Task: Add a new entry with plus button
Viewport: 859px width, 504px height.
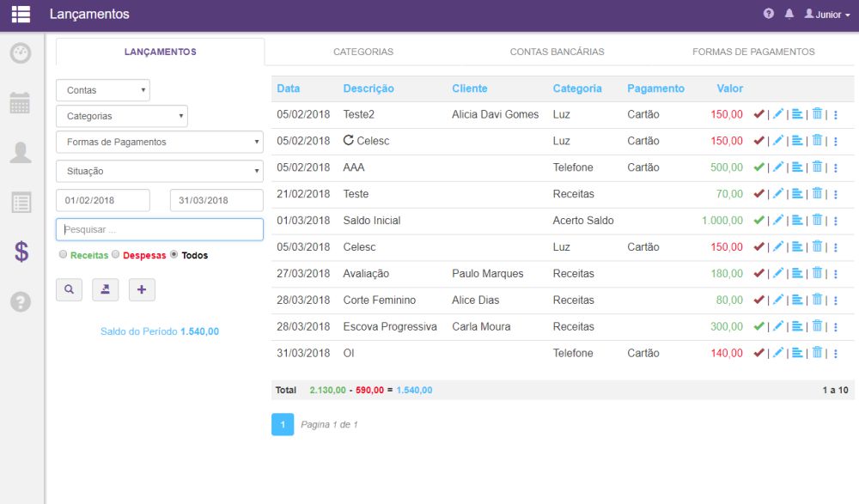Action: click(142, 290)
